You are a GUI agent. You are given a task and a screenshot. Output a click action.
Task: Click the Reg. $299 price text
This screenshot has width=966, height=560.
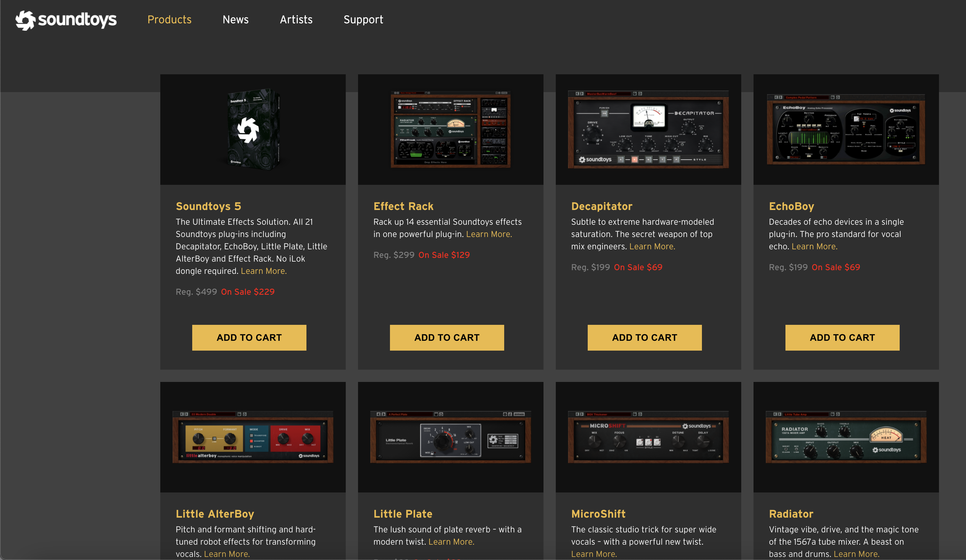pos(394,255)
